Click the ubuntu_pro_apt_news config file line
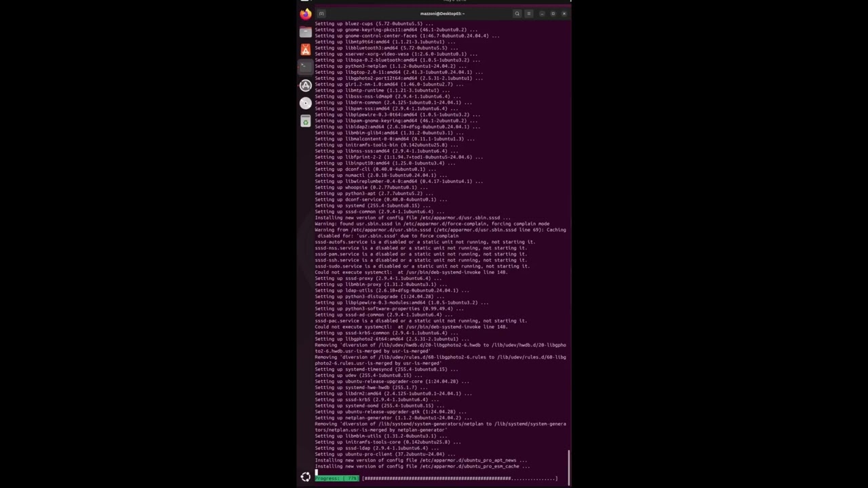Image resolution: width=868 pixels, height=488 pixels. 420,460
